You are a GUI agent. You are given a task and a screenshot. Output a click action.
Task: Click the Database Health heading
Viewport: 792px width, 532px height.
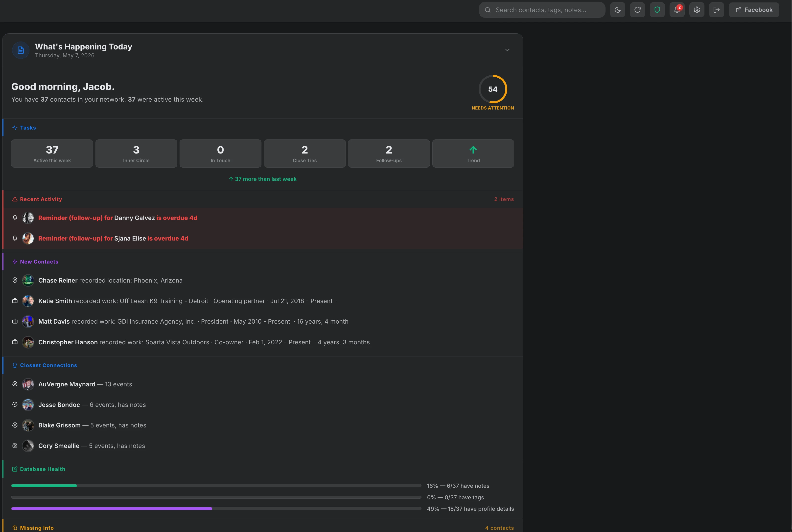coord(43,469)
